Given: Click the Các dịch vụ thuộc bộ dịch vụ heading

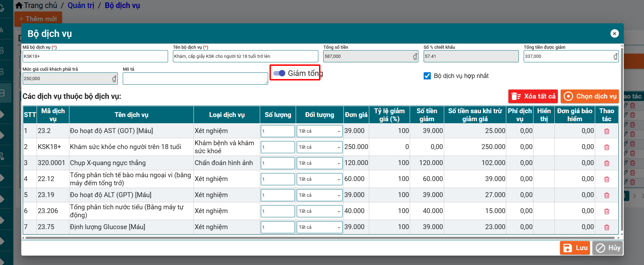Looking at the screenshot, I should pos(72,96).
